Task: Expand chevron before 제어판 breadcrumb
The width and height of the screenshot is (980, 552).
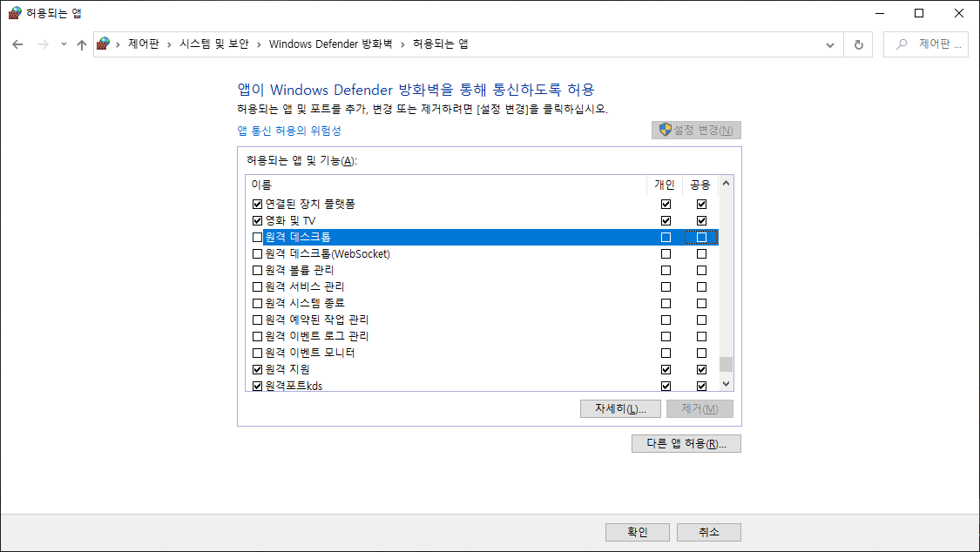Action: [118, 44]
